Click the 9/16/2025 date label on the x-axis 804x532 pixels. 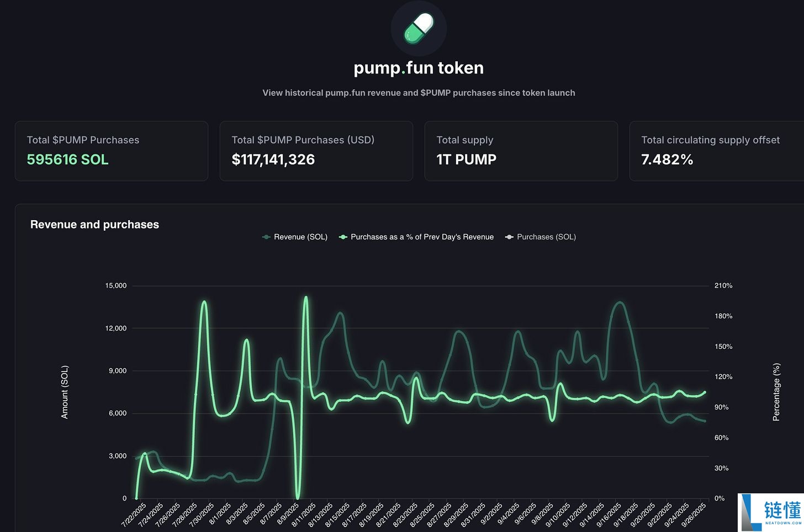(x=610, y=514)
